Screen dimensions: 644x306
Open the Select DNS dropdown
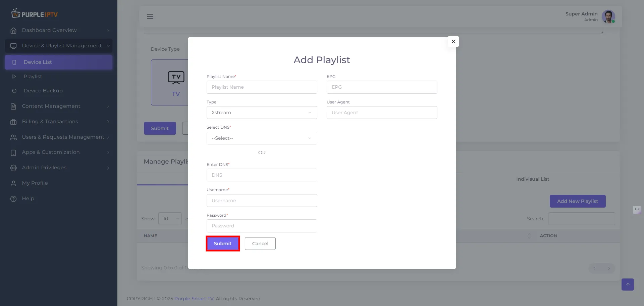point(262,138)
